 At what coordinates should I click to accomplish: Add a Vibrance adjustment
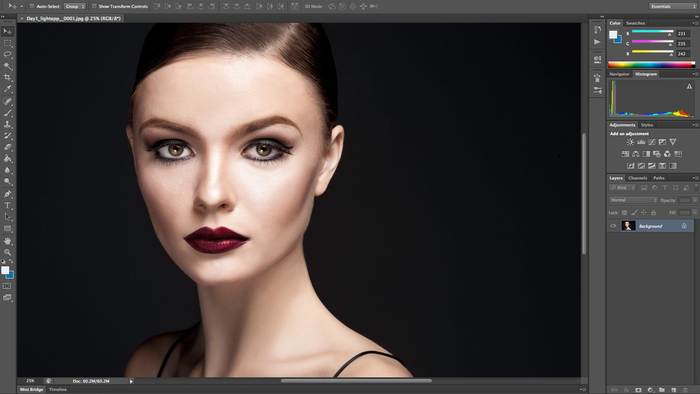click(x=673, y=142)
